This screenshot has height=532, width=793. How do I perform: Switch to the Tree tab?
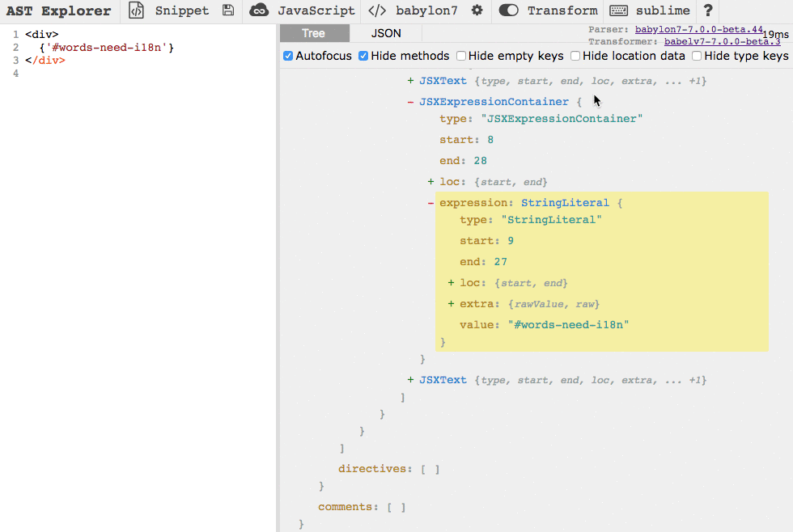[314, 33]
